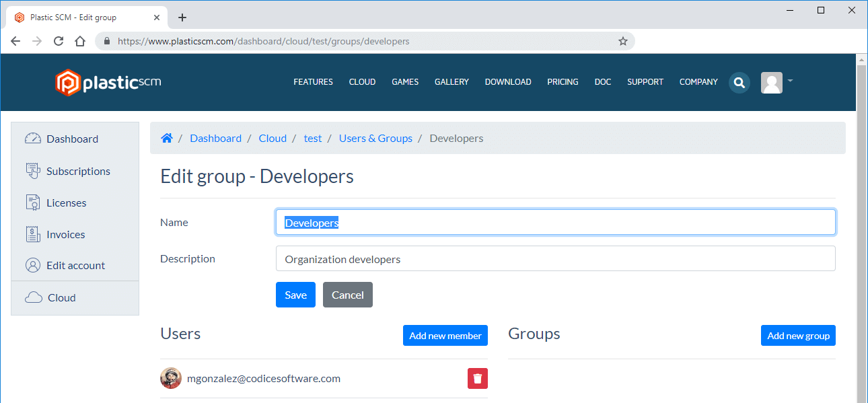868x403 pixels.
Task: Delete member mgonzalez with the red trash icon
Action: [478, 378]
